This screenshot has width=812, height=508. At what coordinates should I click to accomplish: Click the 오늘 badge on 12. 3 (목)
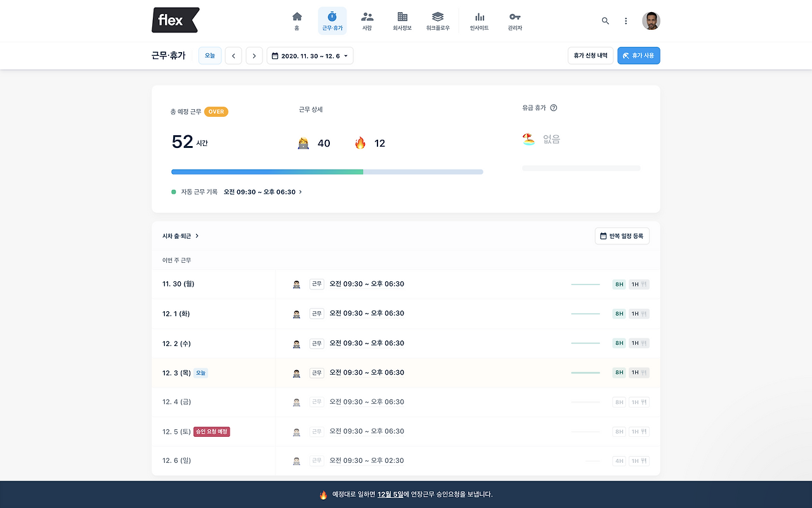click(x=200, y=373)
